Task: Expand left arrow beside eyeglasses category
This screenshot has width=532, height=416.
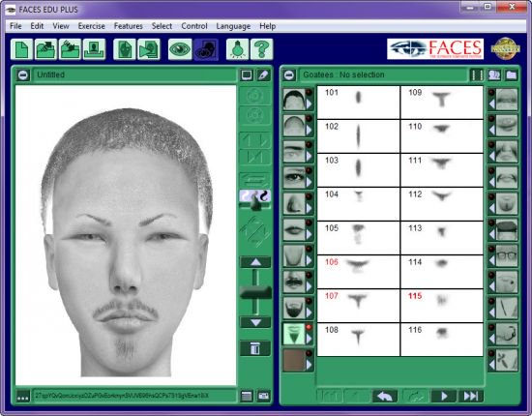Action: tap(491, 260)
